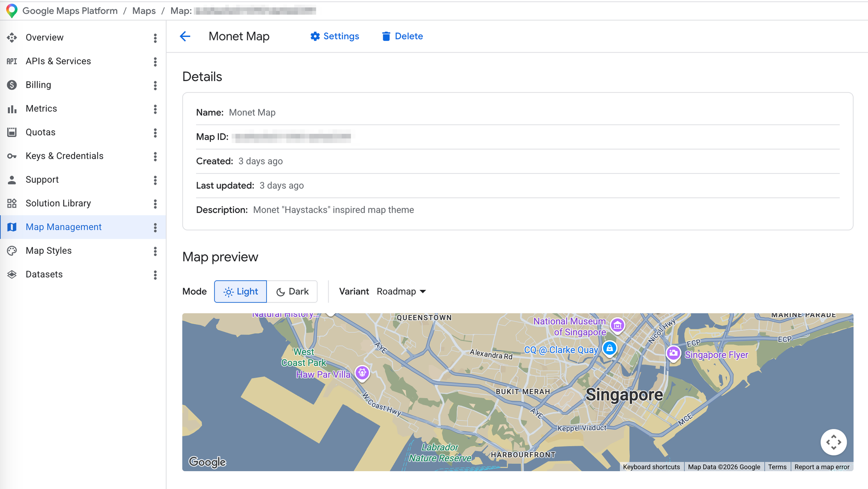Click the Keys & Credentials key icon
This screenshot has width=868, height=489.
coord(12,156)
